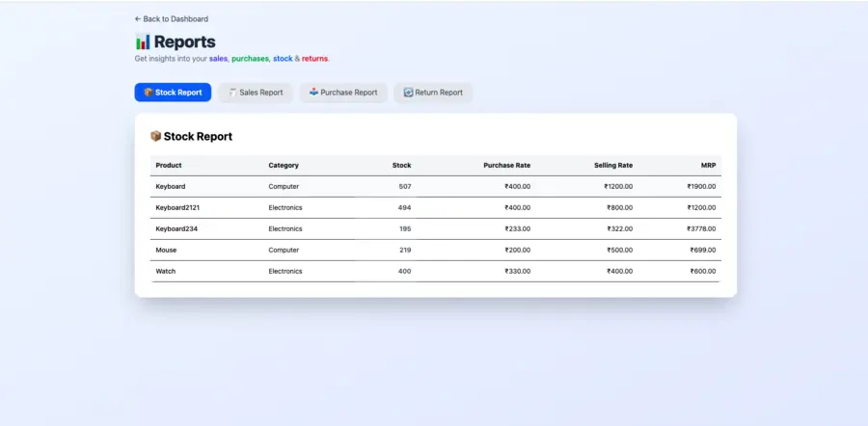Click MRP ₹1200.00 in Keyboard2121 row
This screenshot has height=426, width=868.
pos(701,207)
